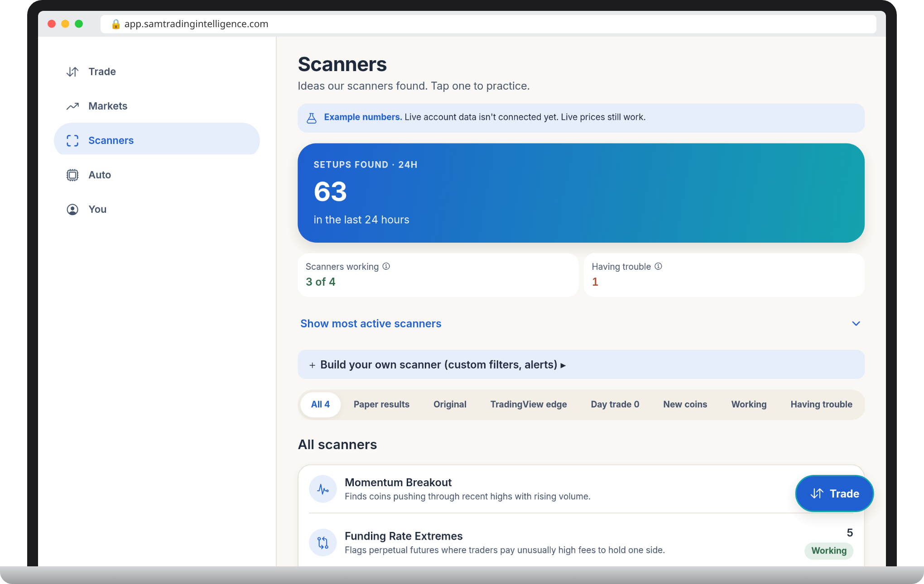Expand Show most active scanners chevron

[x=856, y=323]
